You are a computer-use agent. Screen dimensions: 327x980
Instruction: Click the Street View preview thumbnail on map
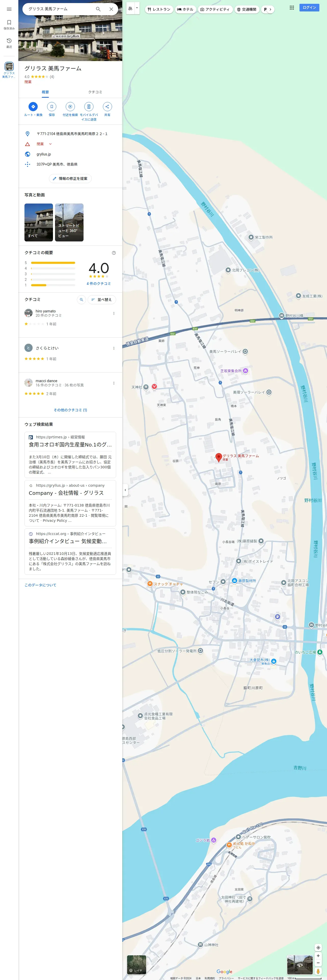pos(299,964)
